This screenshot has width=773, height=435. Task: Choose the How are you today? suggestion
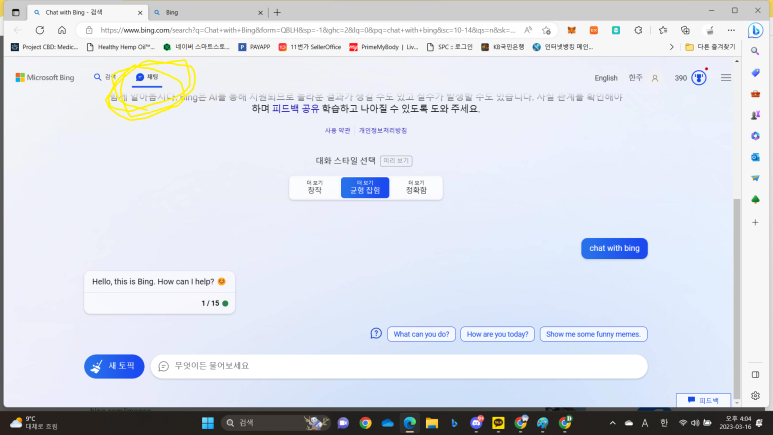point(497,334)
